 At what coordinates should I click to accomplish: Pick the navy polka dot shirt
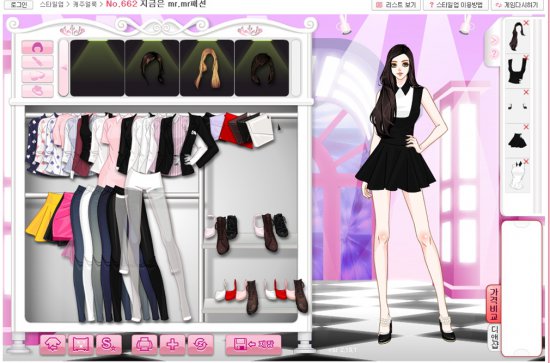[33, 143]
